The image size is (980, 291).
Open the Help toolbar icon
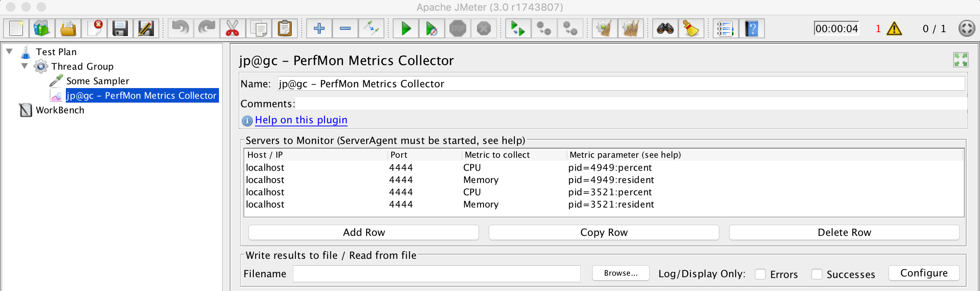(752, 28)
